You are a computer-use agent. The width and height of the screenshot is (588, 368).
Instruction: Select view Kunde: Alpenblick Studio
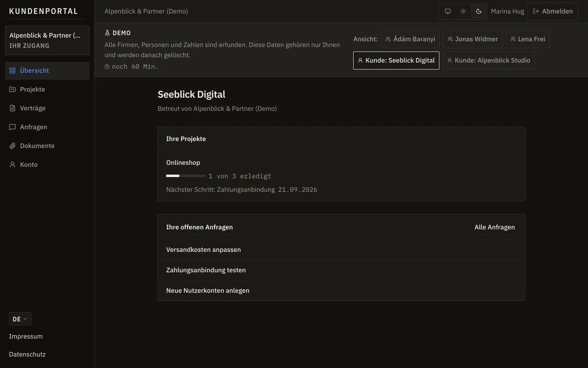tap(489, 61)
